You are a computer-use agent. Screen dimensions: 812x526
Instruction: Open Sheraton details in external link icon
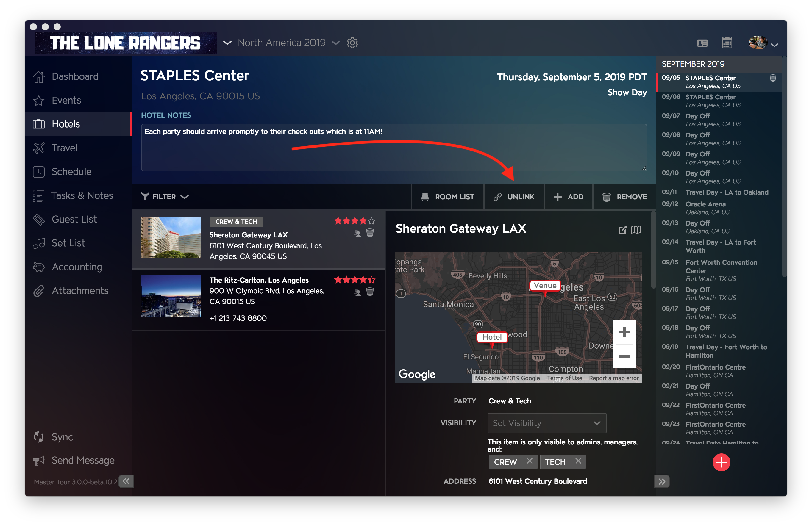622,230
